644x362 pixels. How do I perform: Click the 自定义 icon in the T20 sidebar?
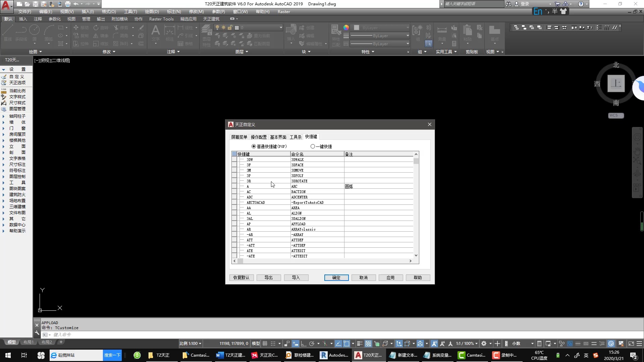4,77
